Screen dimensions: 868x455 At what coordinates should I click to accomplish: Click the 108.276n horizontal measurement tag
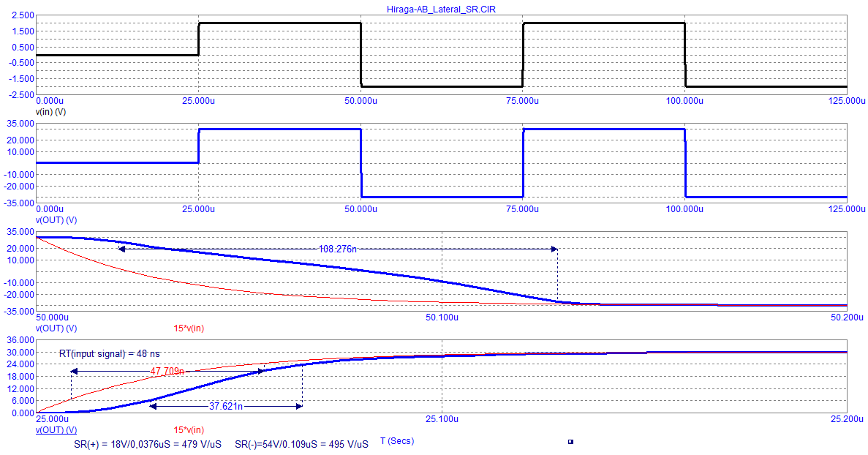pyautogui.click(x=338, y=249)
